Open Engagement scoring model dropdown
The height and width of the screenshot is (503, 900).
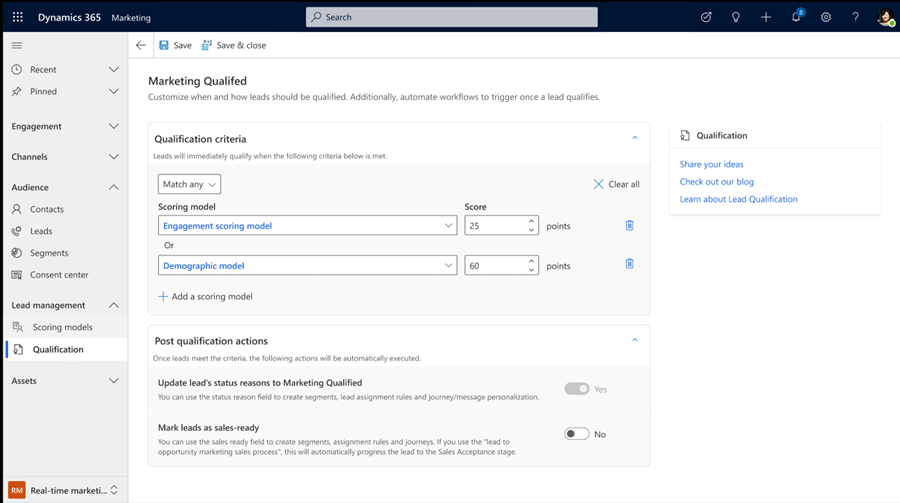(x=308, y=226)
